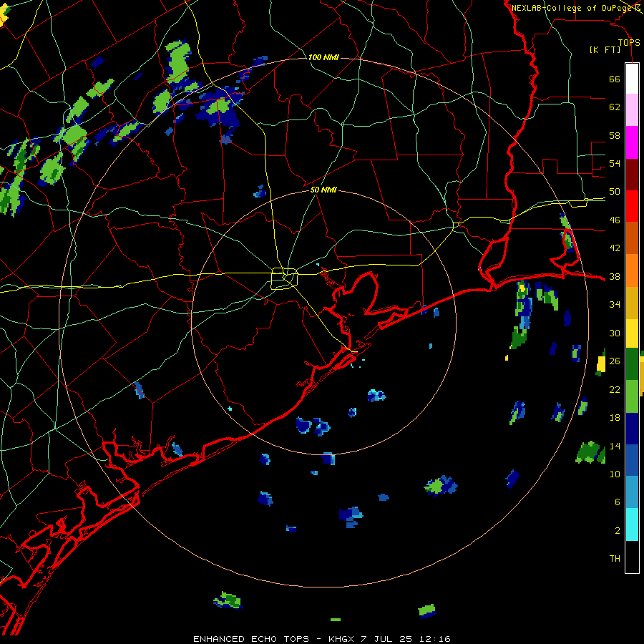644x644 pixels.
Task: Click the '26' legend number
Action: pyautogui.click(x=615, y=361)
